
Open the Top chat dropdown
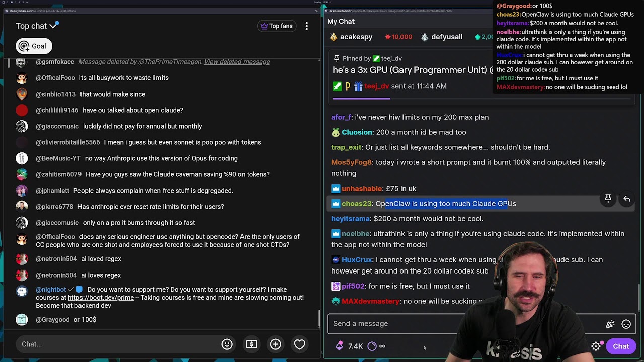pyautogui.click(x=37, y=26)
